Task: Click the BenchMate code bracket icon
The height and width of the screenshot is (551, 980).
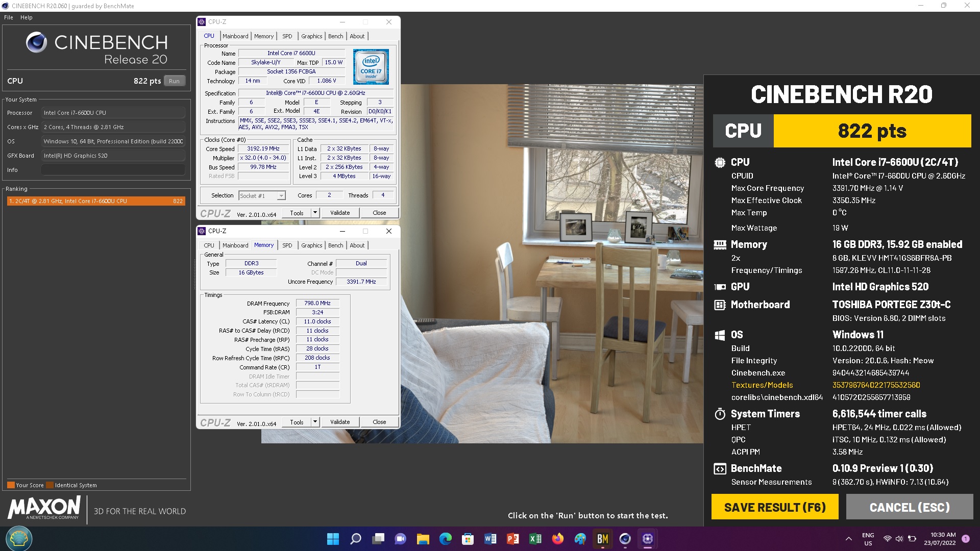Action: pos(720,469)
